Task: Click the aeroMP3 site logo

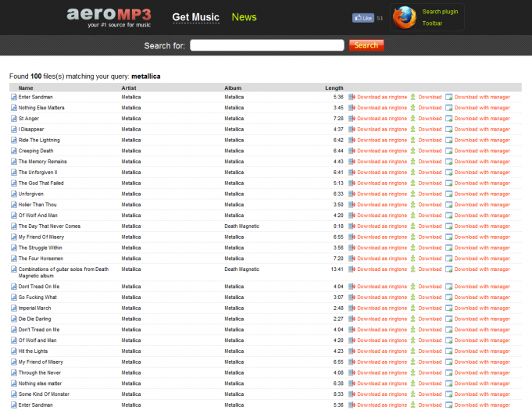Action: 109,17
